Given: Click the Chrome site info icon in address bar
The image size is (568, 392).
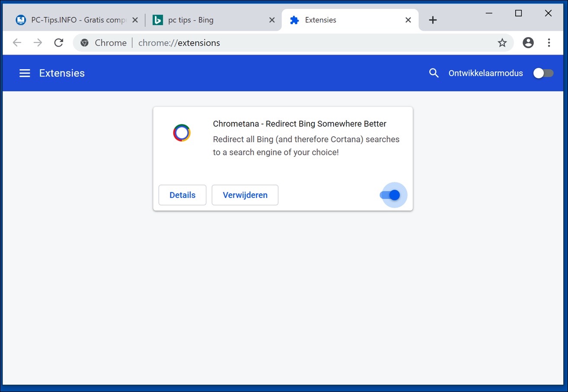Looking at the screenshot, I should click(x=85, y=43).
